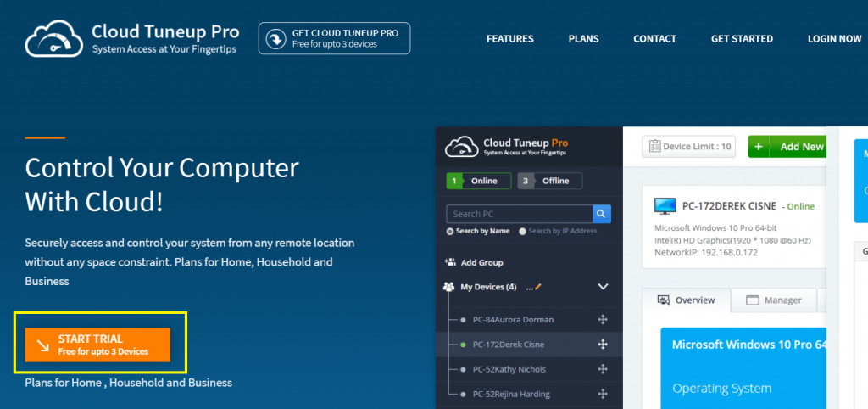Switch to the Overview tab

point(687,300)
